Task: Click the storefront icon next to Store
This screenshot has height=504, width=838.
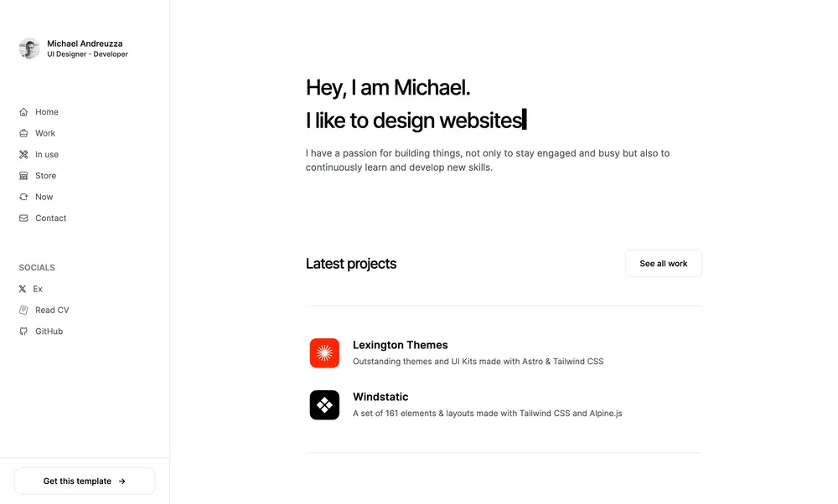Action: click(23, 176)
